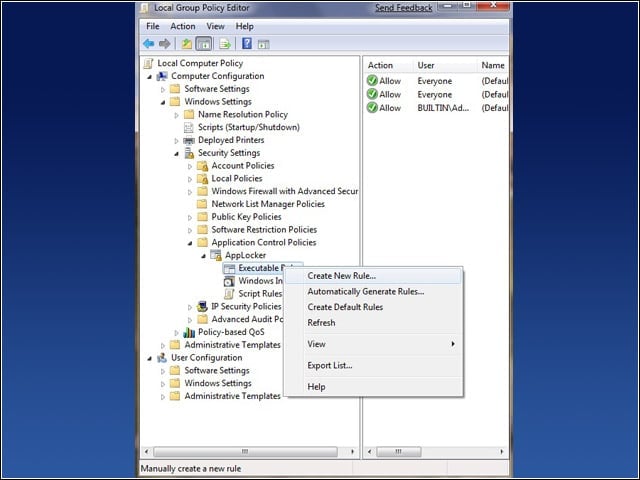Select the Deployed Printers tree item
The image size is (640, 480).
click(x=231, y=140)
